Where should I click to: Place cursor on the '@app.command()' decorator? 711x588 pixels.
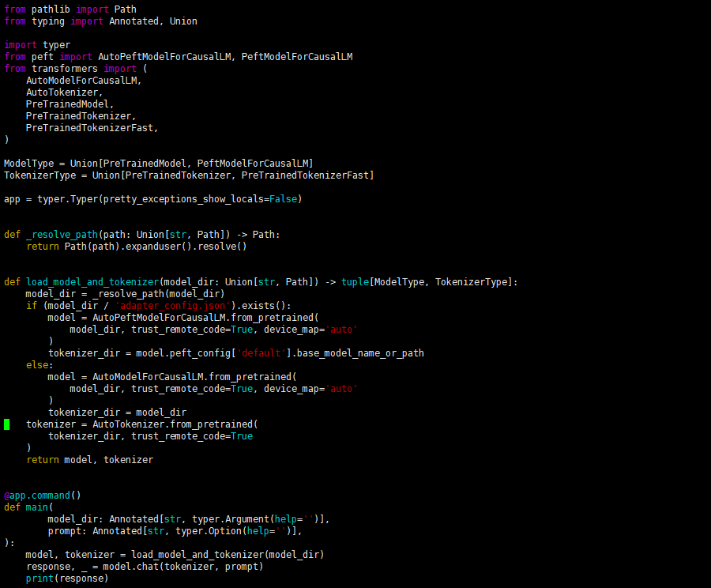click(43, 496)
